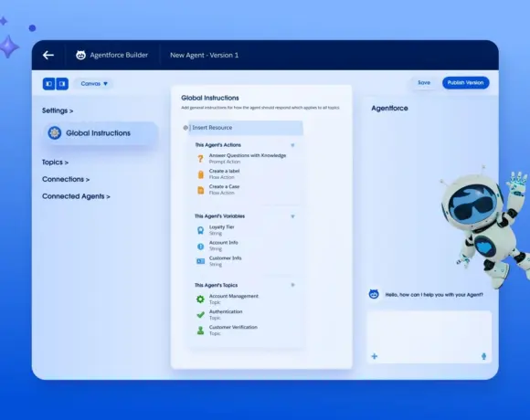Expand the Connections section
Image resolution: width=530 pixels, height=420 pixels.
tap(66, 179)
